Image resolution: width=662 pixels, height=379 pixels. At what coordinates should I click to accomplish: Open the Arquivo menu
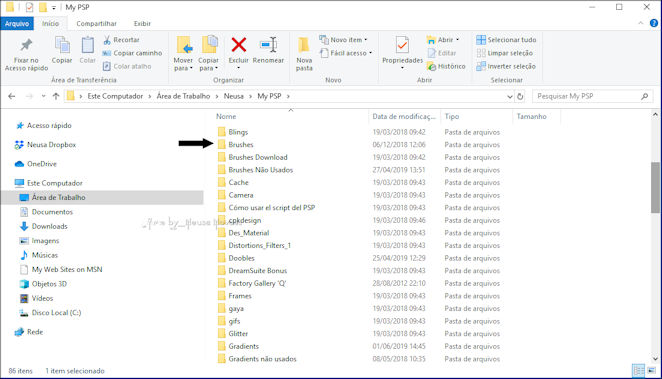[x=17, y=24]
